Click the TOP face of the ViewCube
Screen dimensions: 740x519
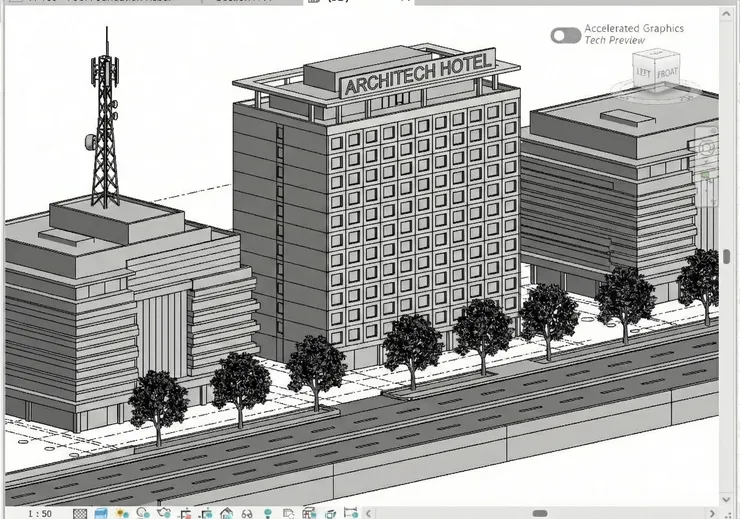656,56
